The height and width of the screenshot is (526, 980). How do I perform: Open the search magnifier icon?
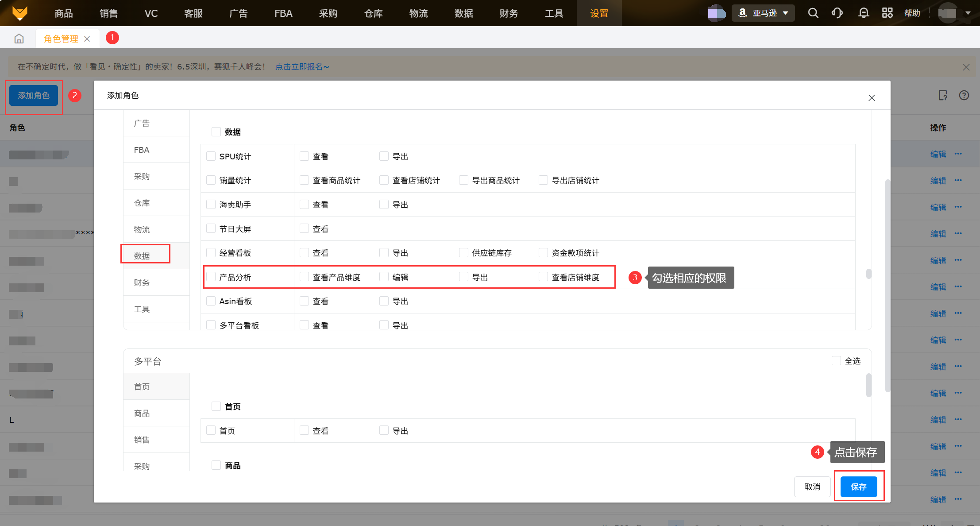[813, 13]
